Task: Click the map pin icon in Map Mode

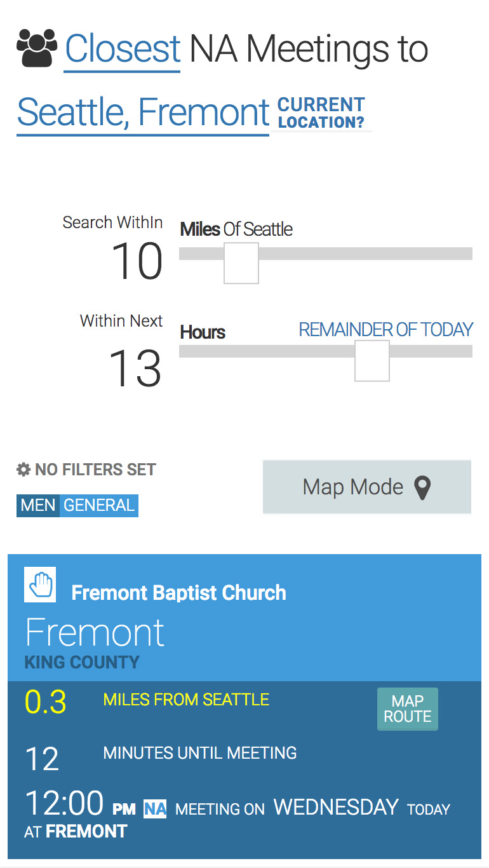Action: click(422, 488)
